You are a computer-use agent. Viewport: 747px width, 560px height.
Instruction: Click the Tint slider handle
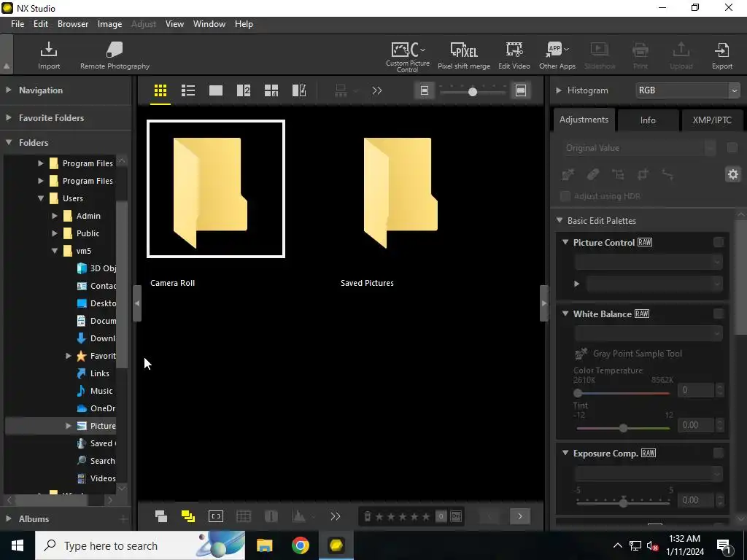coord(623,428)
